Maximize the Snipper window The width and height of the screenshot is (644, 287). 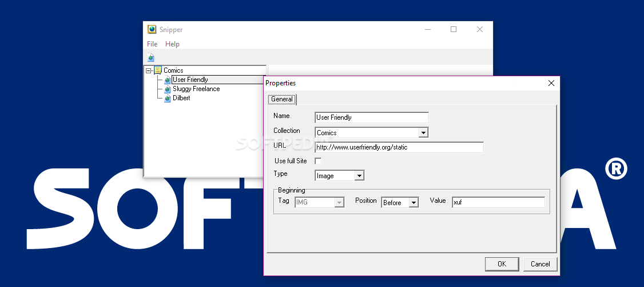pos(454,30)
